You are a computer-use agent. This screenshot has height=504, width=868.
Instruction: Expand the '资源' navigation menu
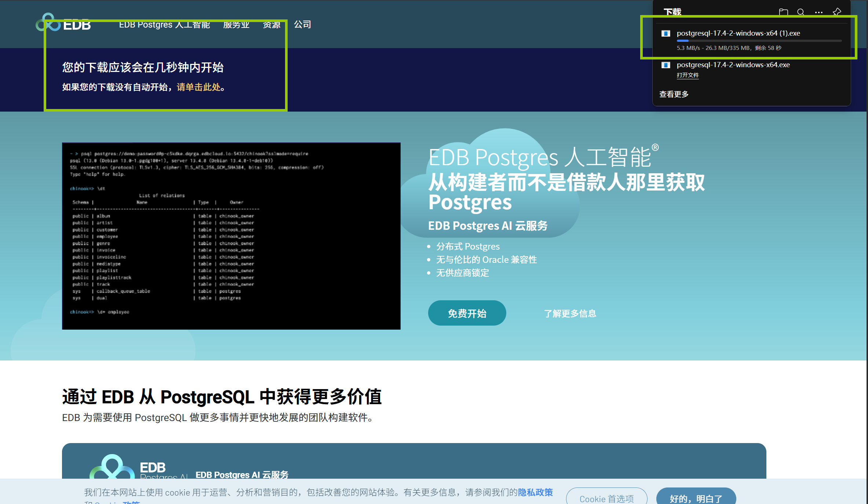pyautogui.click(x=271, y=25)
